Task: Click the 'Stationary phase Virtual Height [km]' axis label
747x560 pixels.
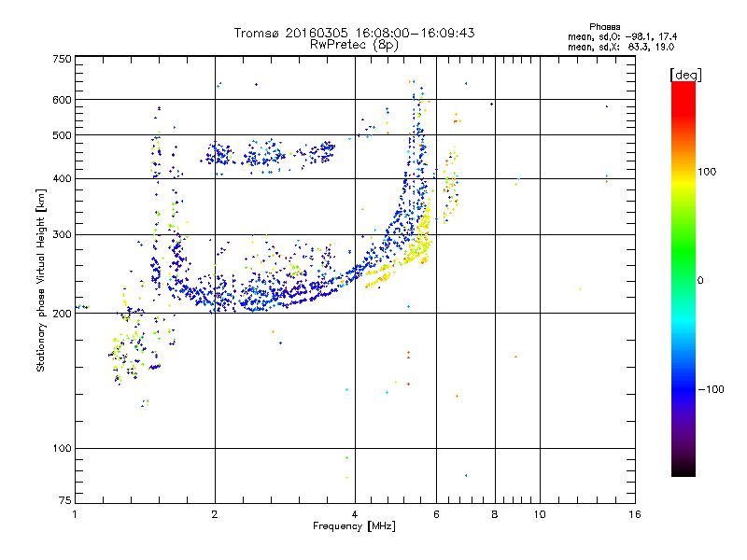Action: point(40,280)
